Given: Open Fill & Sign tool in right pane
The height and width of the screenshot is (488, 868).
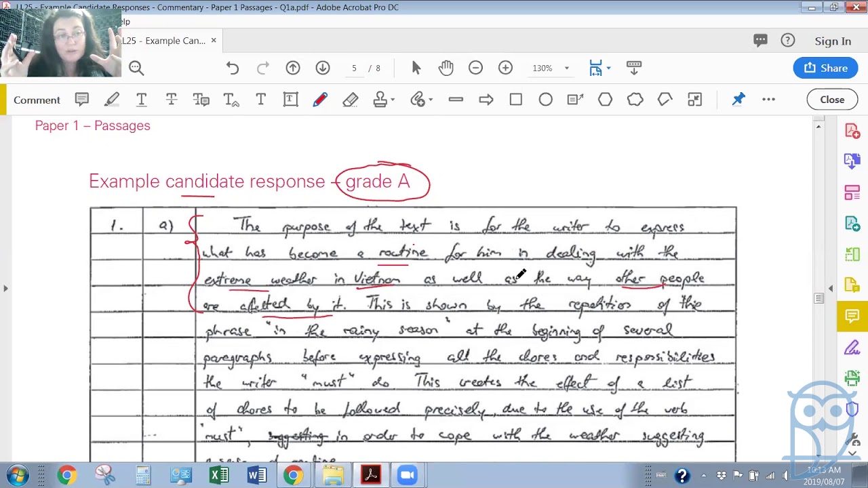Looking at the screenshot, I should (852, 348).
